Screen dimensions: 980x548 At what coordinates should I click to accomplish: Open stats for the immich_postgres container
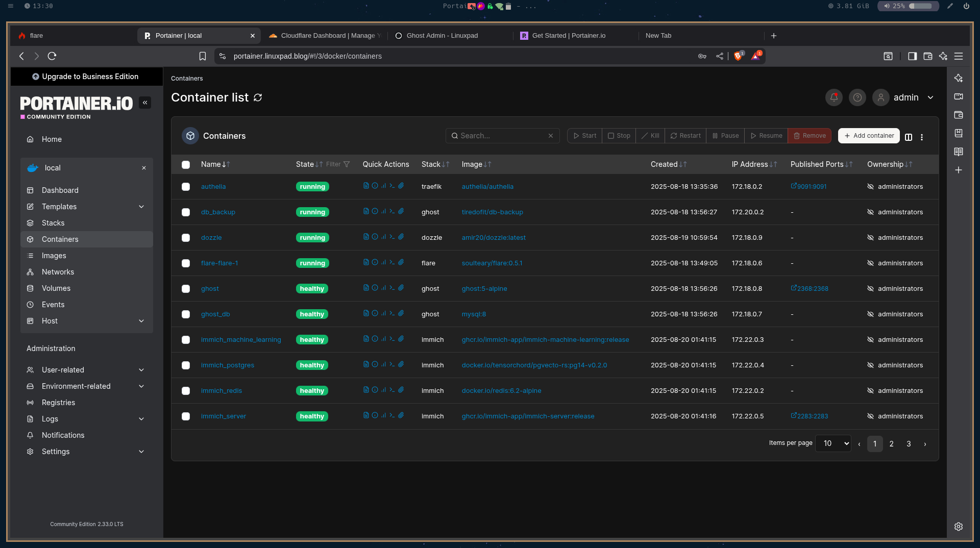point(383,364)
